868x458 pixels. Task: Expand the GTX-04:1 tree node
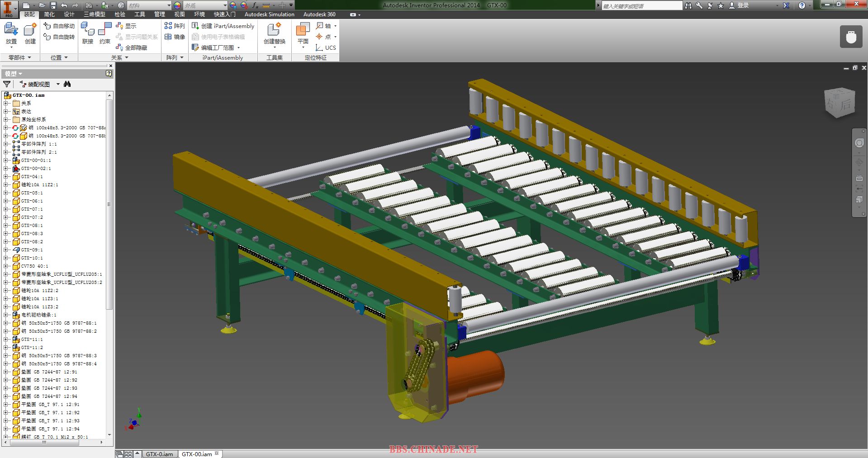pyautogui.click(x=5, y=177)
